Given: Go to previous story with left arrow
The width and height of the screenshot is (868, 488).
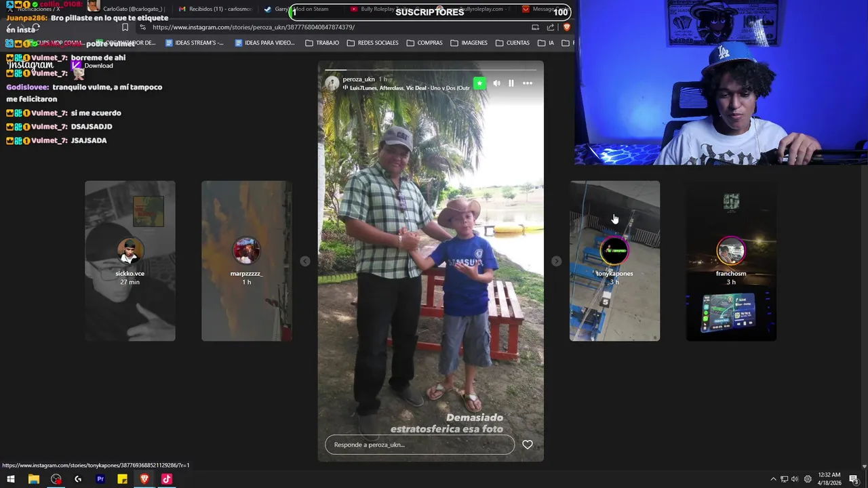Looking at the screenshot, I should [x=305, y=261].
